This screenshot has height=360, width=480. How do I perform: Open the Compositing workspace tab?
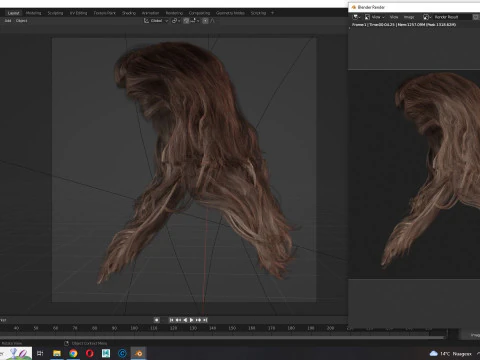pyautogui.click(x=199, y=13)
